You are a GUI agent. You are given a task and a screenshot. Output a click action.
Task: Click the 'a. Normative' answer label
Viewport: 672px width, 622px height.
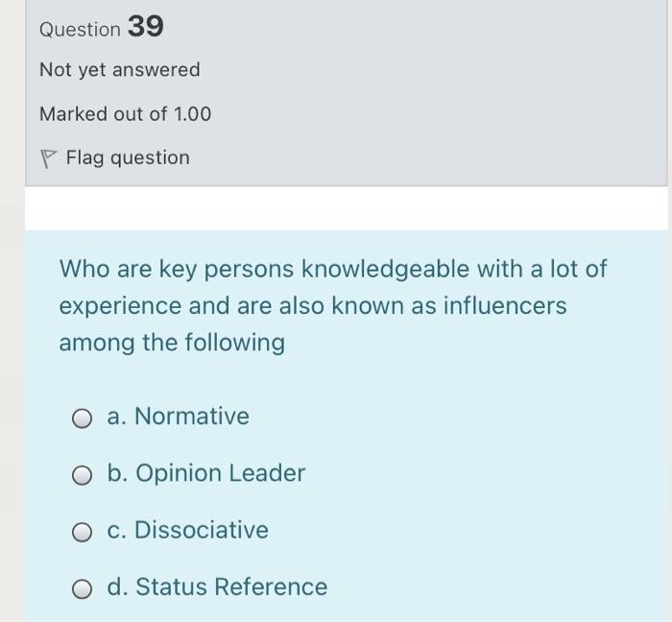[x=179, y=417]
